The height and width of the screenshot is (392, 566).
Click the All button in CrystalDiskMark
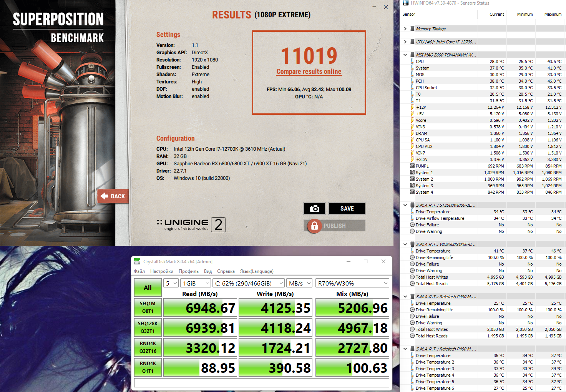148,287
